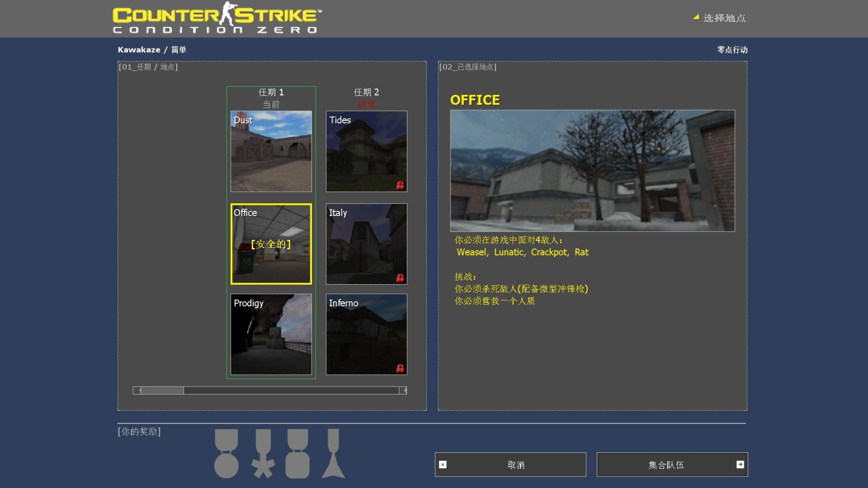
Task: Click the fourth triangular medal icon
Action: (334, 454)
